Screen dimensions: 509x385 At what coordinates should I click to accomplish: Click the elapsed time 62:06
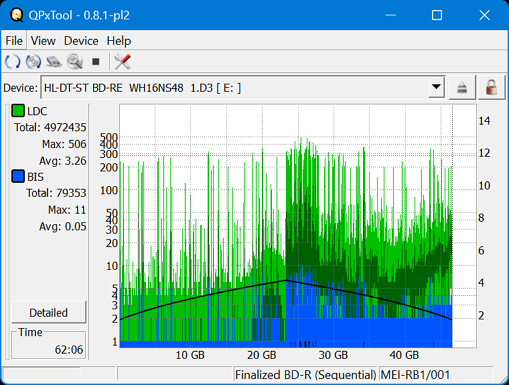pos(69,350)
